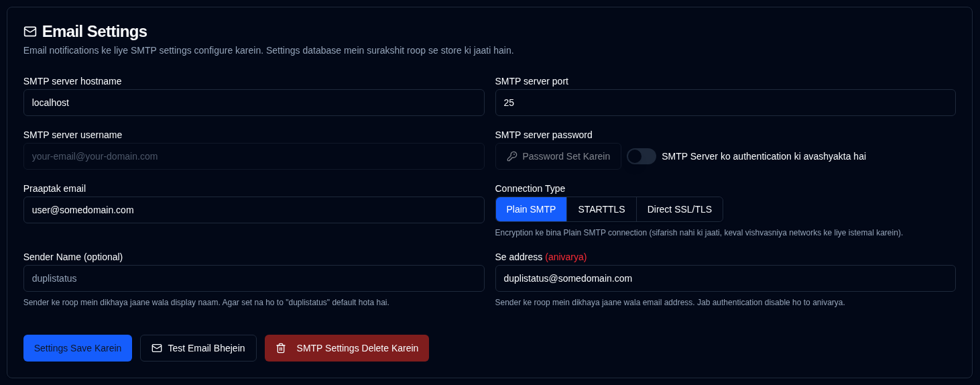Click the SMTP server password label
The height and width of the screenshot is (385, 980).
(544, 135)
